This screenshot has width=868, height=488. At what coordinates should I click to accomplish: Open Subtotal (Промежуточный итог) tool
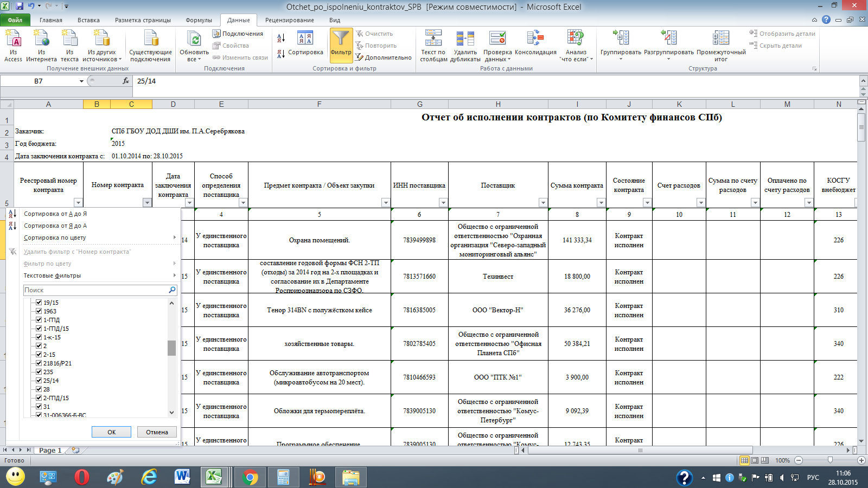[721, 46]
